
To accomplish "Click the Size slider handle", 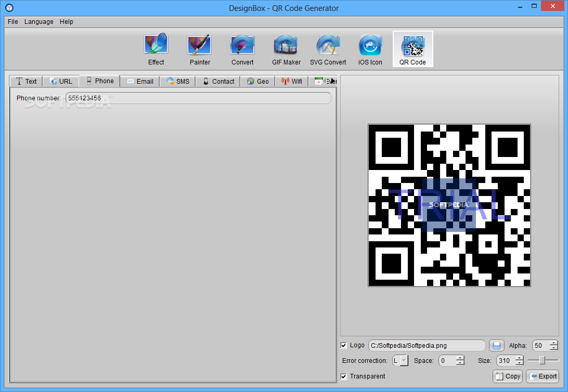I will pos(543,360).
